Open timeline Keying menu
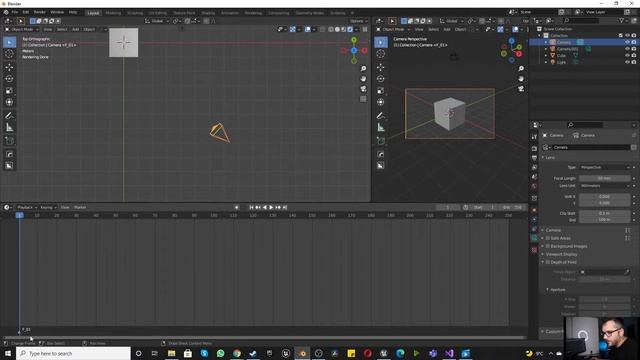Screen dimensions: 640x360 tap(48, 207)
